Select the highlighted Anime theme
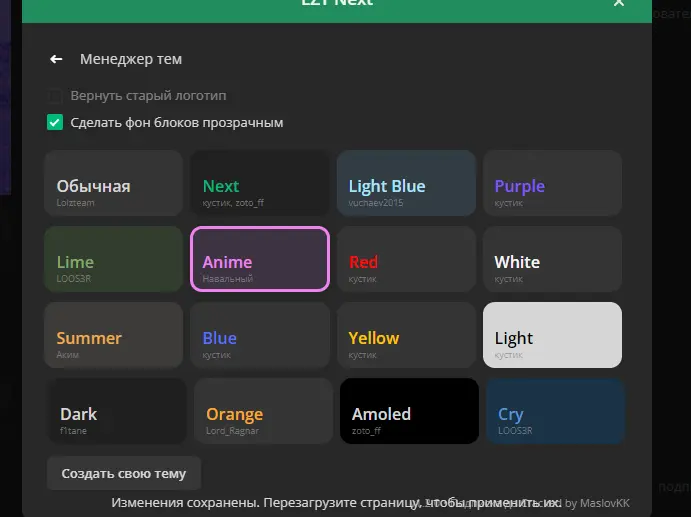 [260, 259]
